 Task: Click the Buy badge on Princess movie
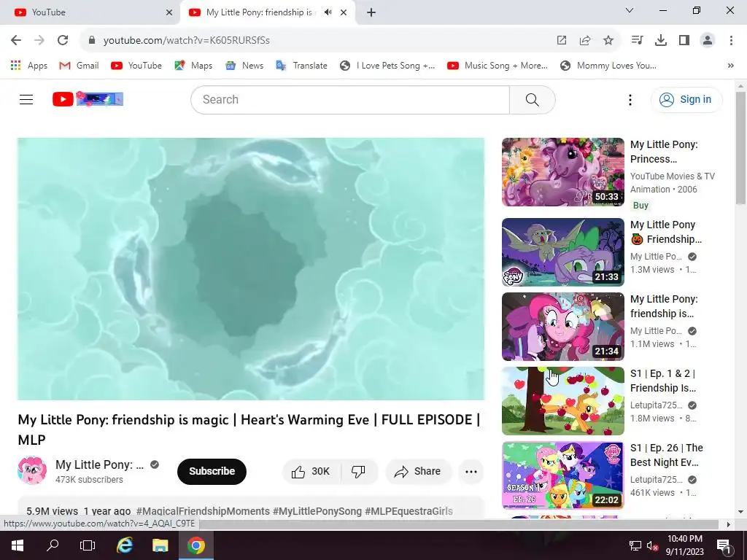[x=640, y=205]
